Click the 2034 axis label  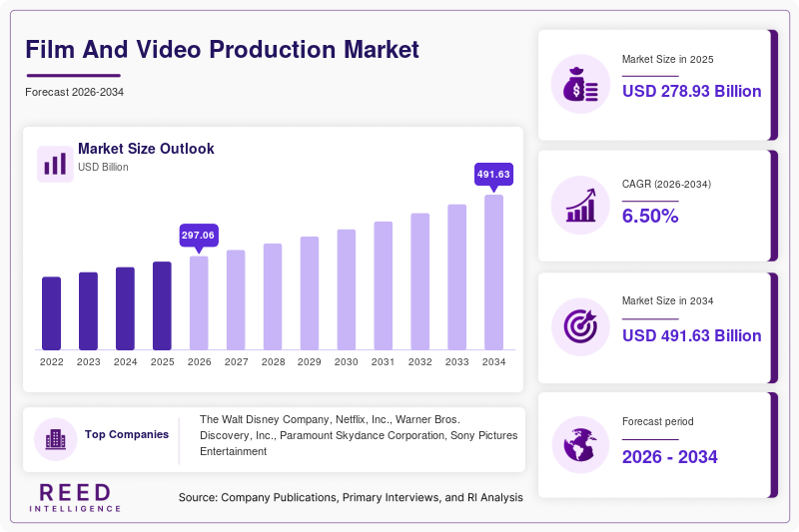pos(493,362)
